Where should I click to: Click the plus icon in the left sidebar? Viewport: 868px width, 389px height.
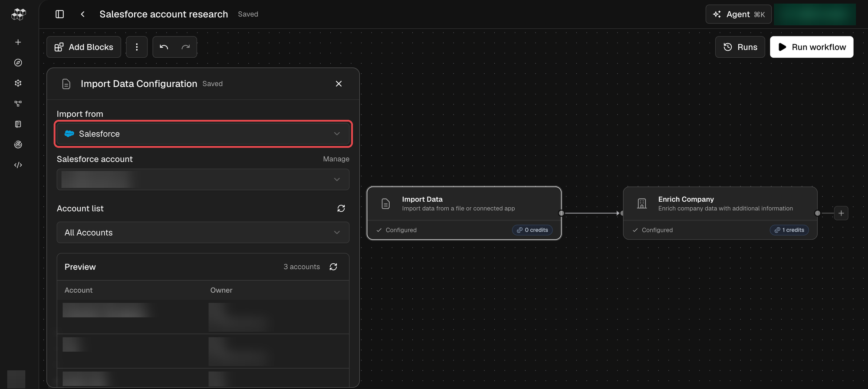[x=18, y=42]
